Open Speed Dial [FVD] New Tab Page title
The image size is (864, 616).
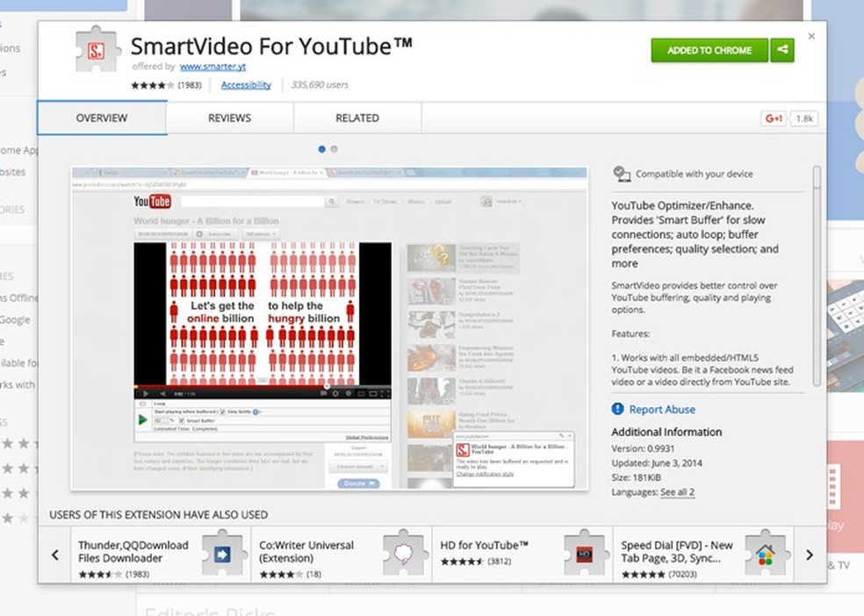tap(677, 552)
